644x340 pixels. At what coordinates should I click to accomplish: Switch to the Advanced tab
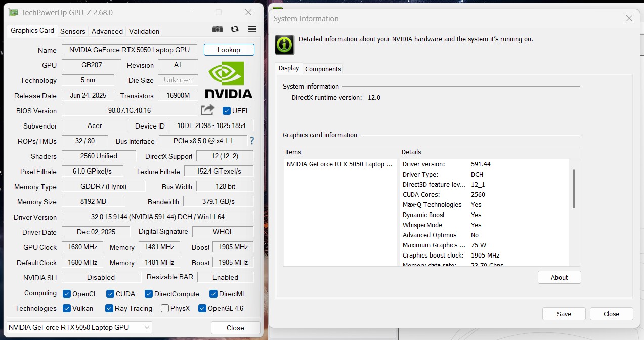pos(107,31)
